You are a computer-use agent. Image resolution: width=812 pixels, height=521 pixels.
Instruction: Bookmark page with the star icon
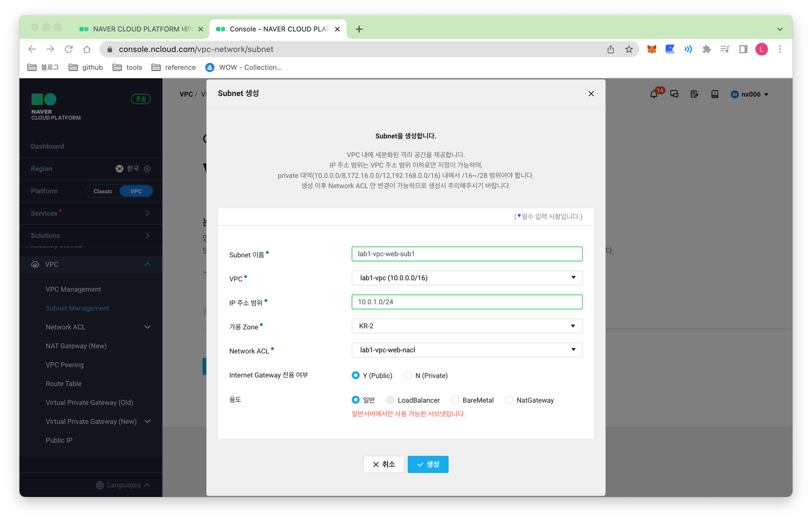[629, 49]
